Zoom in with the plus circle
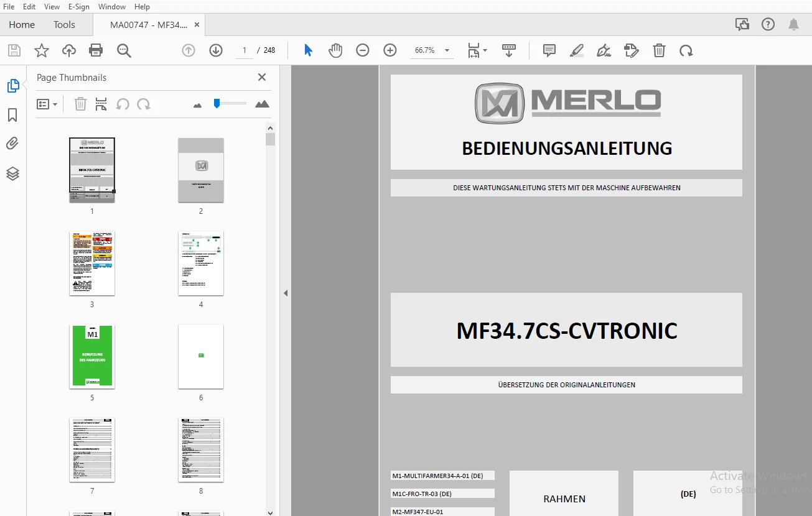 (x=390, y=50)
